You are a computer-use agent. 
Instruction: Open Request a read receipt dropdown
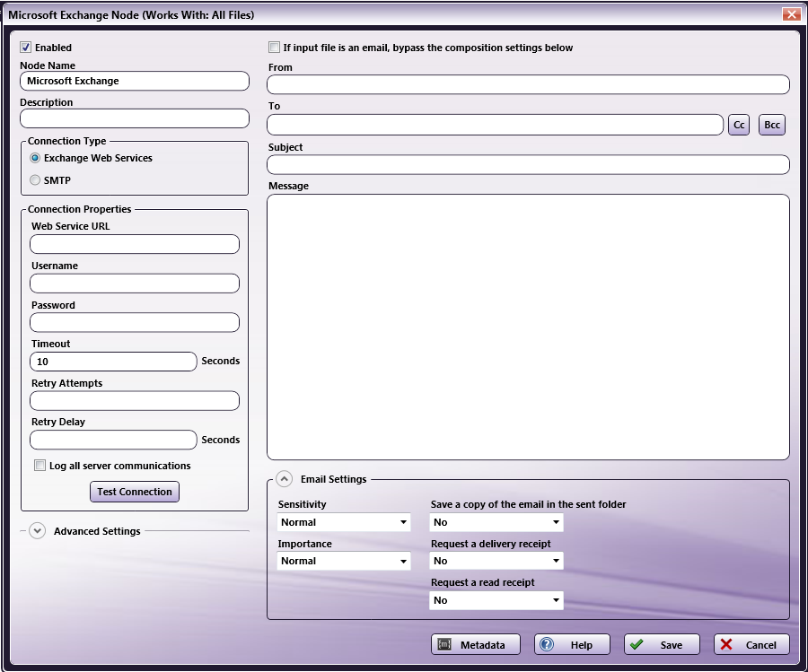(496, 600)
